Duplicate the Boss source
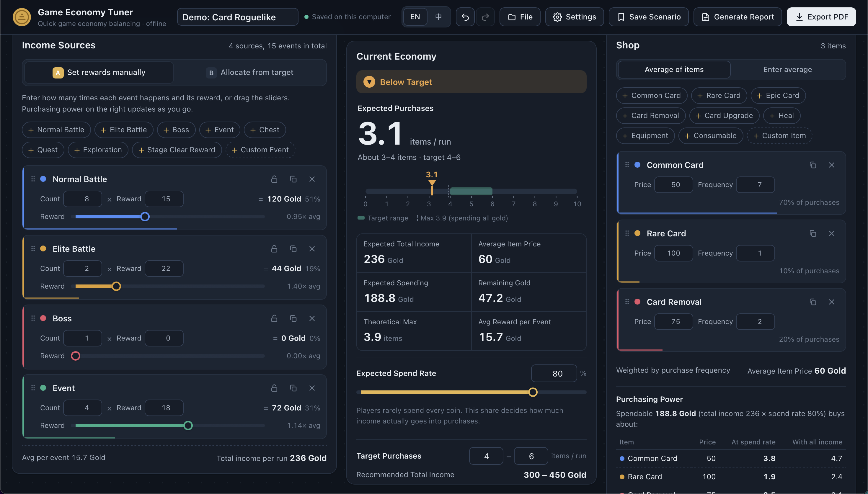This screenshot has width=868, height=494. pyautogui.click(x=293, y=318)
